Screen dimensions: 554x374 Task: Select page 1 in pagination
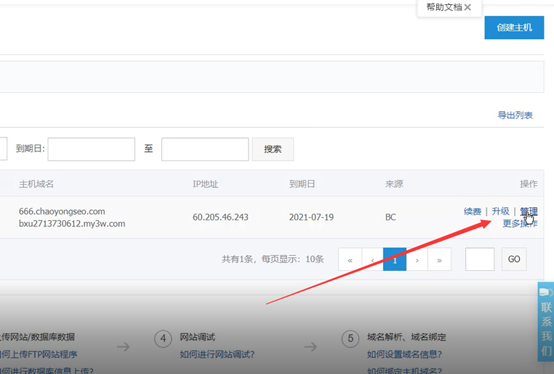click(395, 260)
